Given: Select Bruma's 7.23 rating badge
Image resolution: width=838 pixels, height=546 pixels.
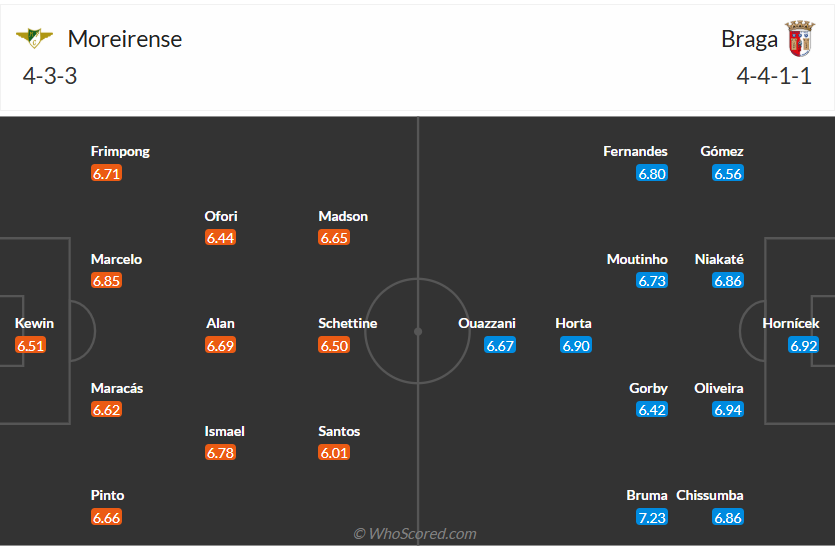Looking at the screenshot, I should (652, 517).
